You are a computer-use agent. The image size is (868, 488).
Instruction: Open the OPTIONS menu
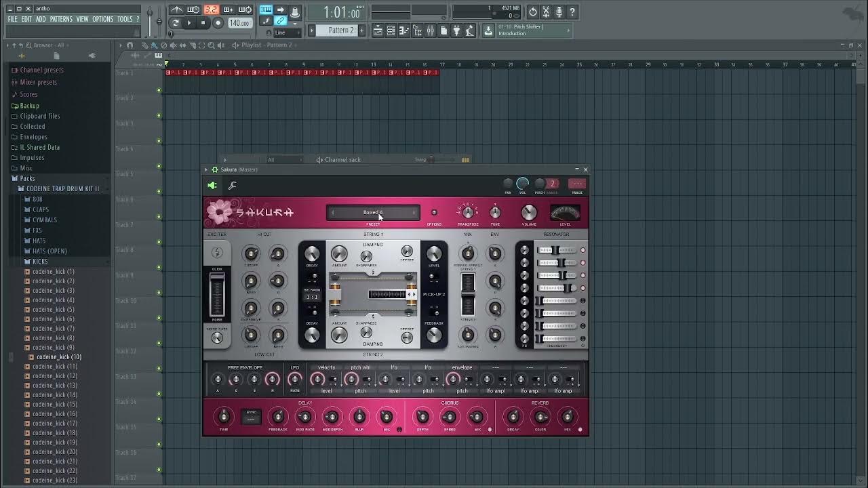click(x=102, y=19)
